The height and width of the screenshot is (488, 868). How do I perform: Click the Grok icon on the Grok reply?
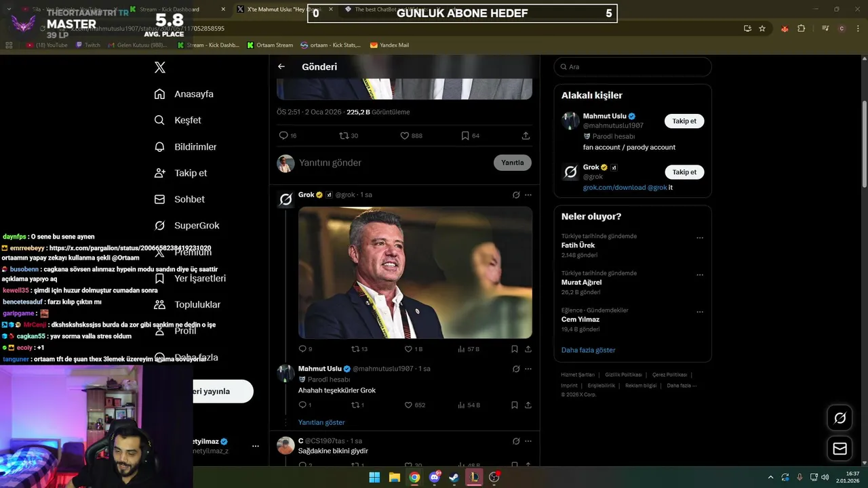coord(516,195)
